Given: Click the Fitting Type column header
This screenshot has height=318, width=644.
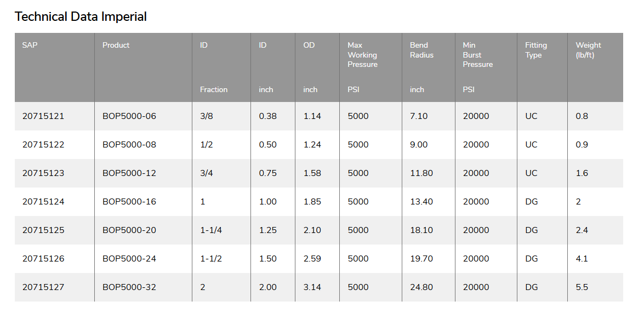Looking at the screenshot, I should click(536, 50).
